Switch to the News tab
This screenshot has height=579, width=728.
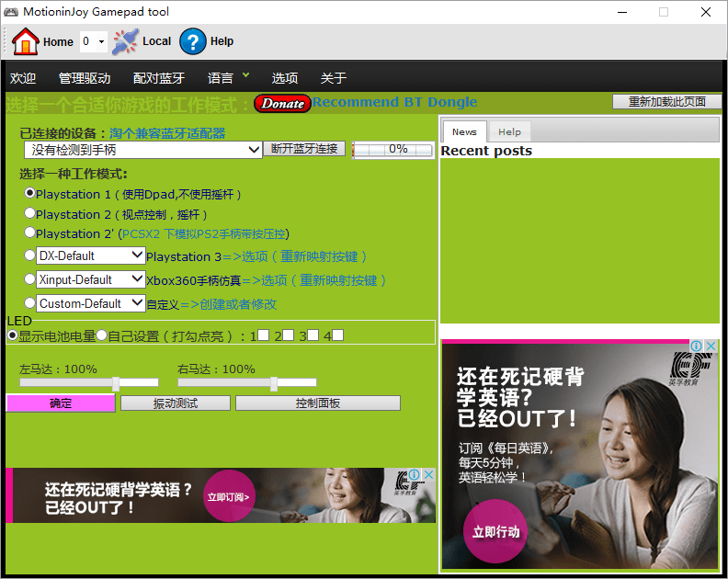point(464,131)
